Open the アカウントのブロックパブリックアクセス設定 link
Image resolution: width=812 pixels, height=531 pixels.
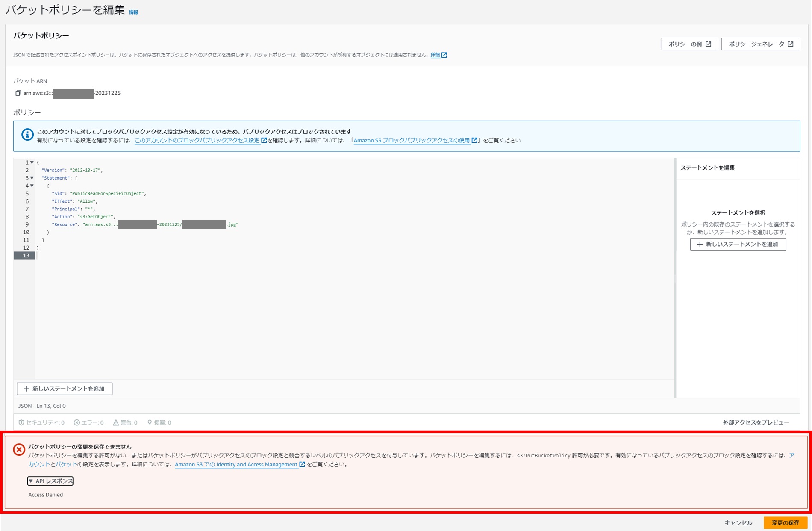197,140
